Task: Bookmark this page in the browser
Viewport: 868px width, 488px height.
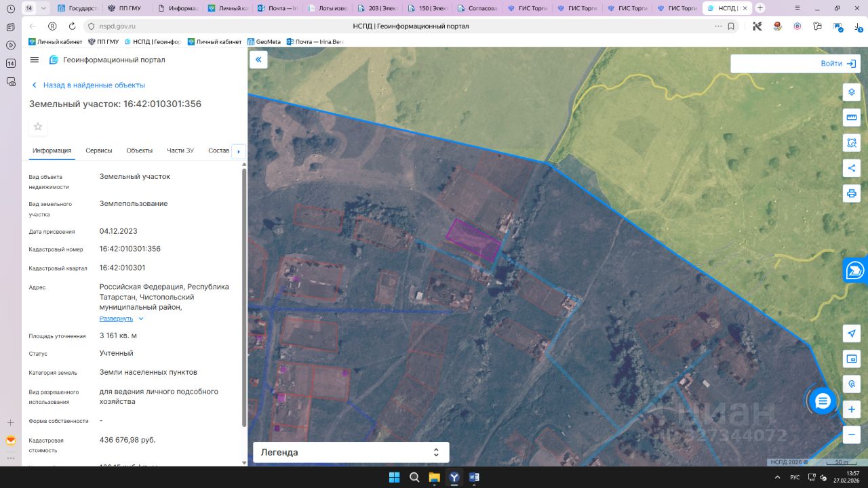Action: pyautogui.click(x=731, y=26)
